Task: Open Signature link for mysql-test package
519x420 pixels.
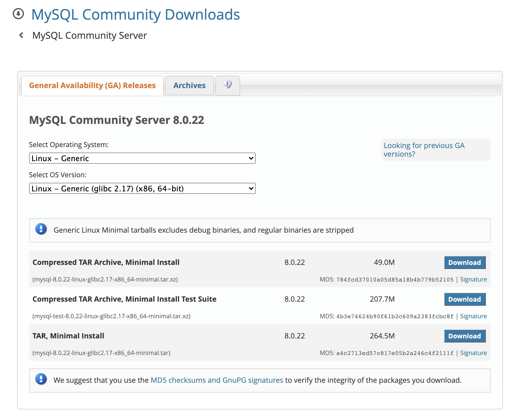Action: click(473, 316)
